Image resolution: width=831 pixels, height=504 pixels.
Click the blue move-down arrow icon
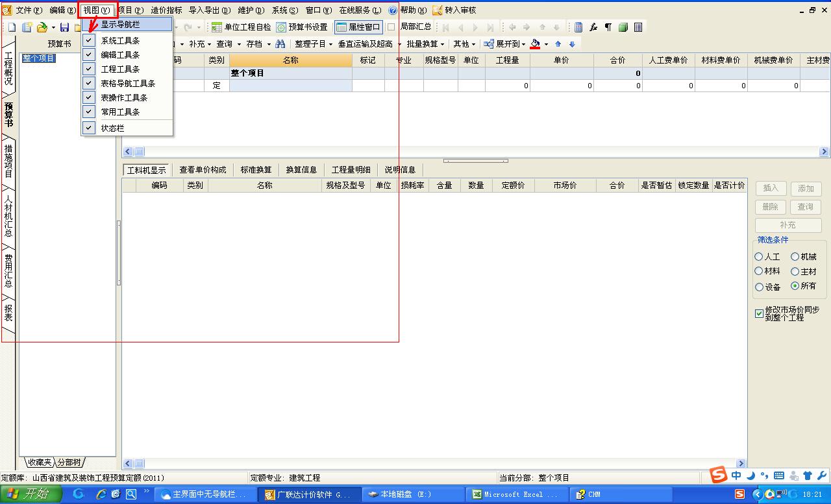572,44
